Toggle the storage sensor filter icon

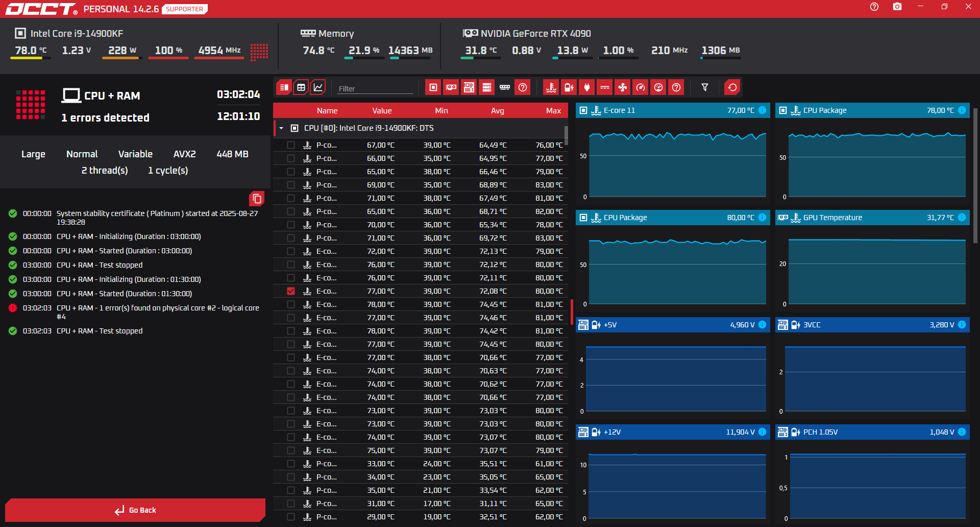tap(487, 87)
